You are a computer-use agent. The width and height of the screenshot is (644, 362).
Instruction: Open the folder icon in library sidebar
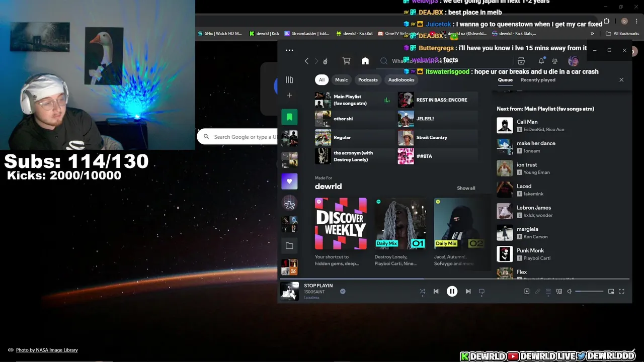click(x=289, y=246)
